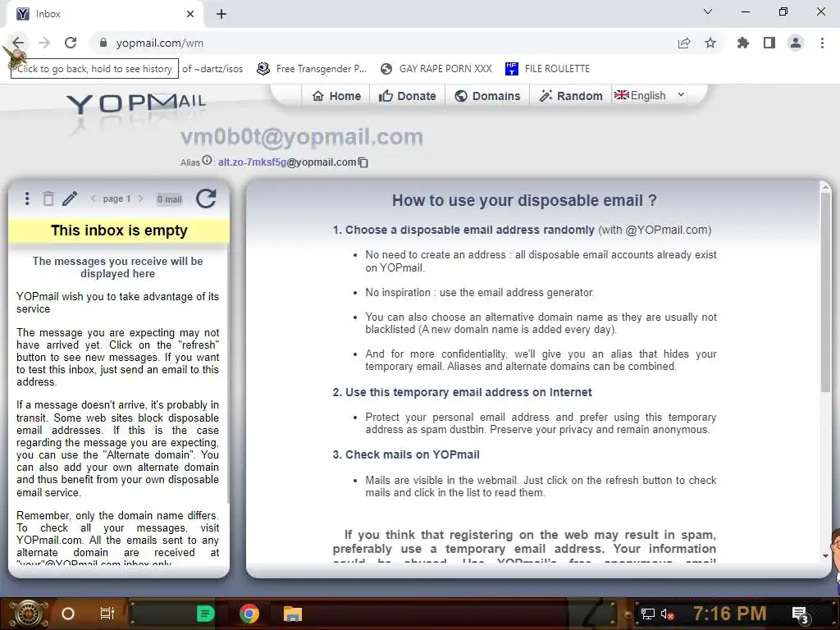Click the 7:16 PM taskbar clock
The height and width of the screenshot is (630, 840).
tap(729, 614)
